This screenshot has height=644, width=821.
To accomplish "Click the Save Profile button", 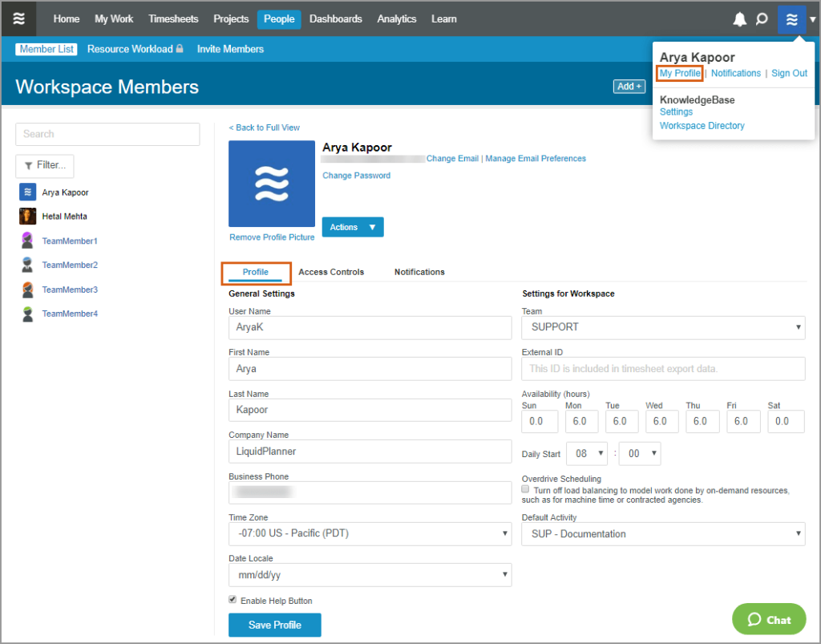I will (274, 625).
